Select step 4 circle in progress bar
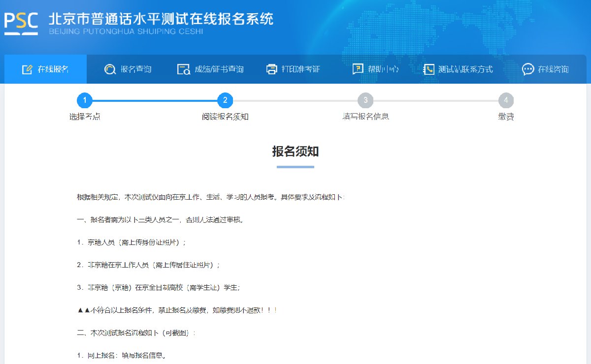 (506, 101)
